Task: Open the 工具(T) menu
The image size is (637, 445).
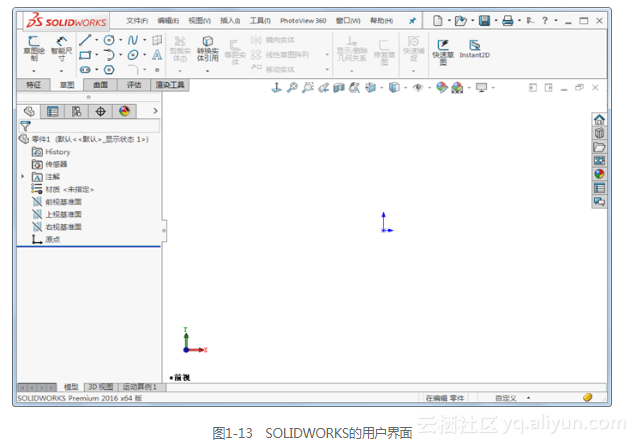Action: pos(260,21)
